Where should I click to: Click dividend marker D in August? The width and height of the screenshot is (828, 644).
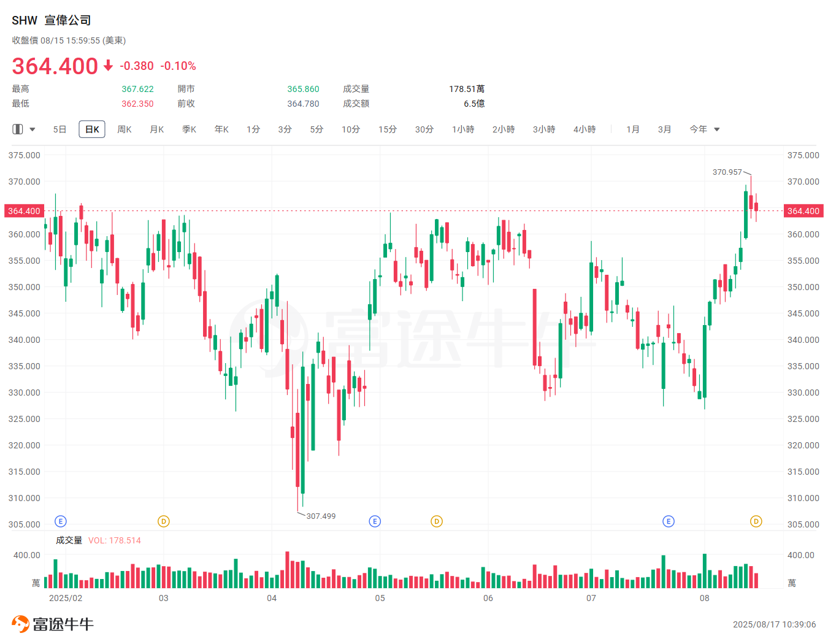point(756,521)
